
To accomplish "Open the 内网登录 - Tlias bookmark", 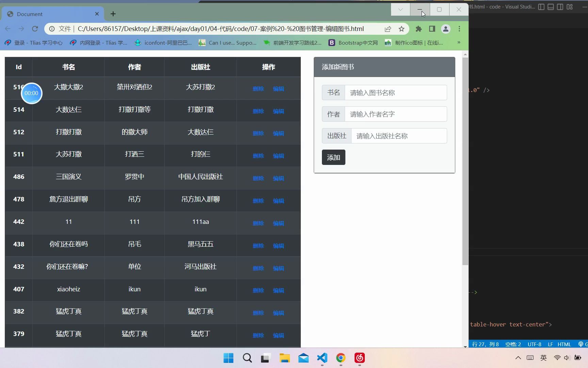I will (98, 43).
